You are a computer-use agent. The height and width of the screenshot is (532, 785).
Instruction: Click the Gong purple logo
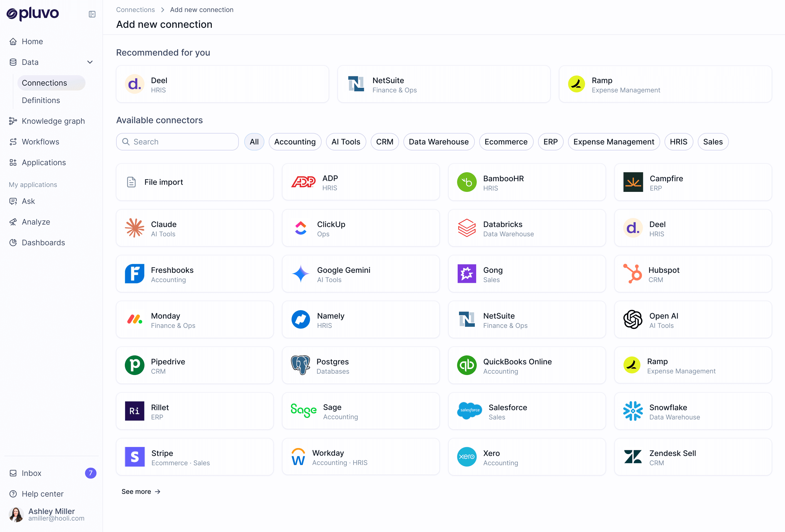[x=467, y=274]
